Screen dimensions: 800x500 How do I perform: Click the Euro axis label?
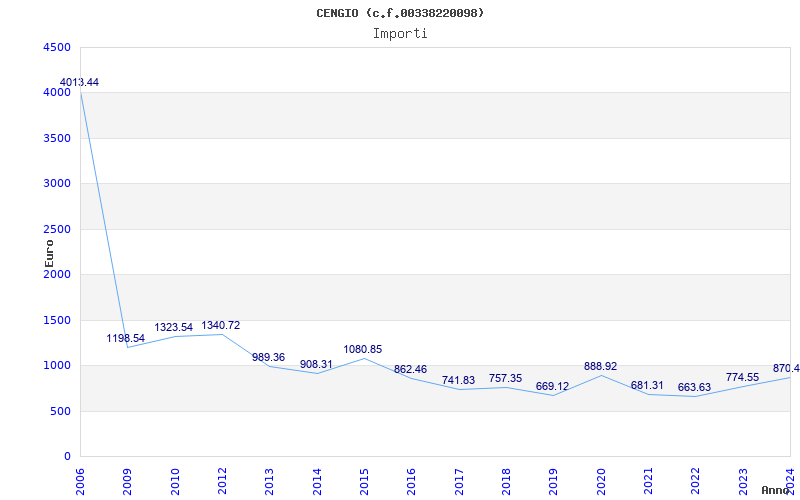tap(49, 253)
